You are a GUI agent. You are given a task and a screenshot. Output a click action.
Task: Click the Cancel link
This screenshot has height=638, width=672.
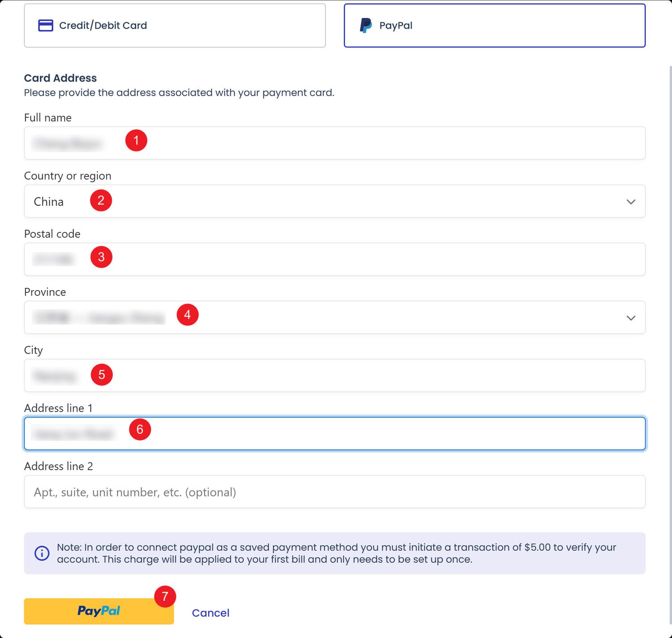pos(211,613)
